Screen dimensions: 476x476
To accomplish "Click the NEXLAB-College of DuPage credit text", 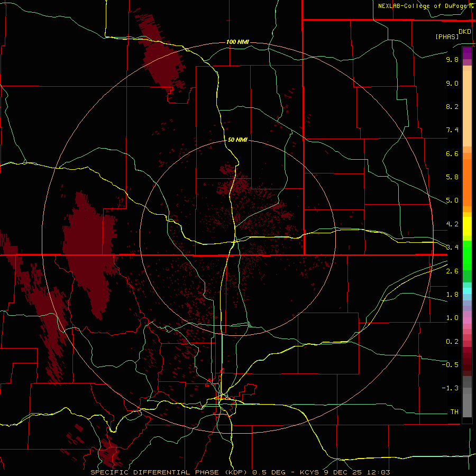I will tap(424, 6).
